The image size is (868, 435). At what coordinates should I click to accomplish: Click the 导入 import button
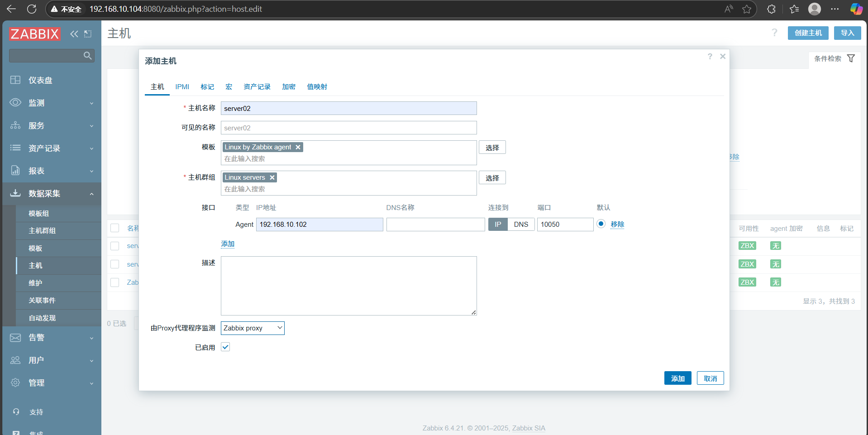click(x=848, y=33)
